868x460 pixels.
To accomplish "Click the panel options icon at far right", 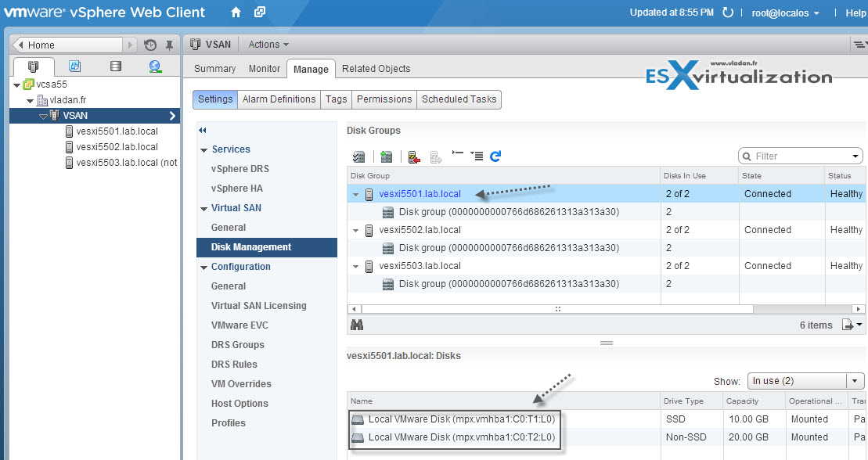I will coord(859,45).
